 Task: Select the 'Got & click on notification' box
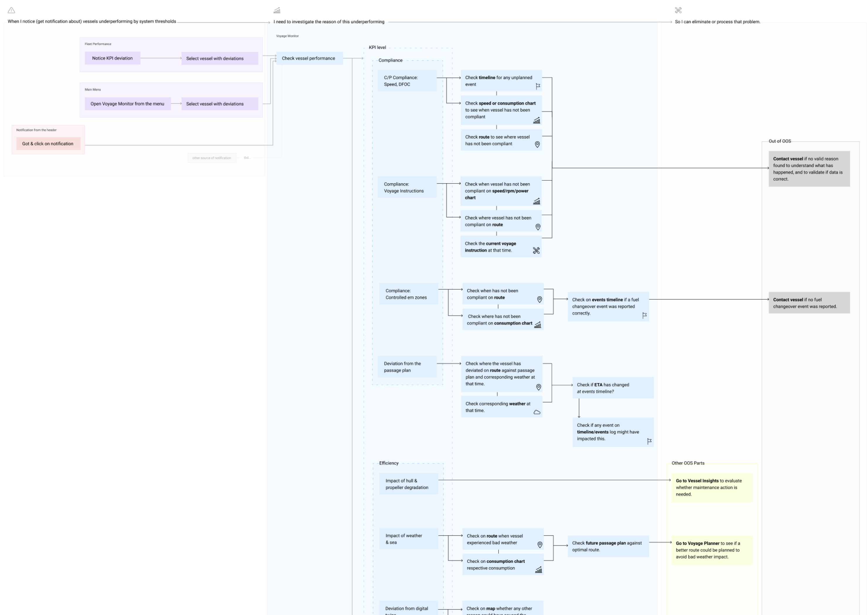tap(48, 144)
